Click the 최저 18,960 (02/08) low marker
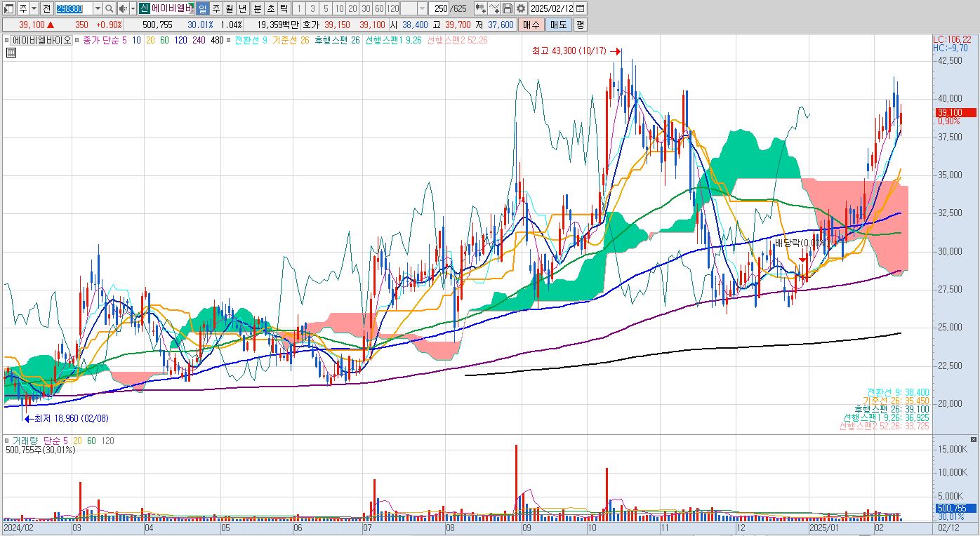 67,418
